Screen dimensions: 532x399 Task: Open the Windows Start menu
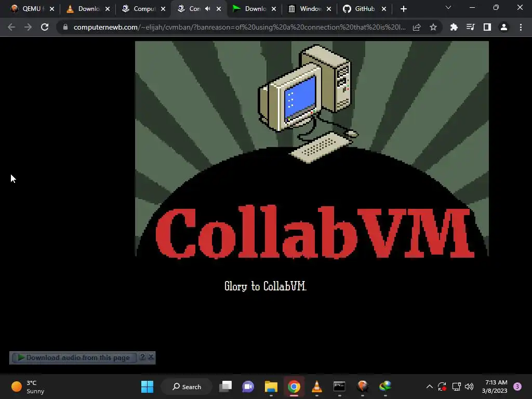coord(147,387)
